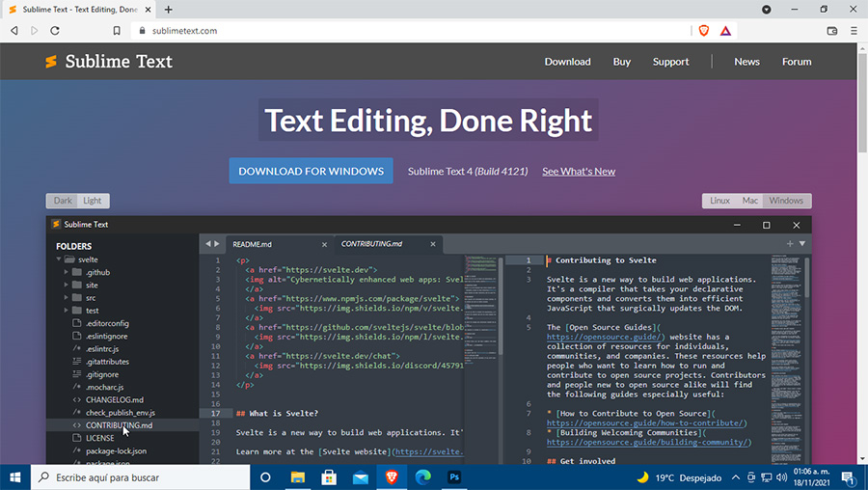The height and width of the screenshot is (490, 868).
Task: Reload the page
Action: [x=55, y=31]
